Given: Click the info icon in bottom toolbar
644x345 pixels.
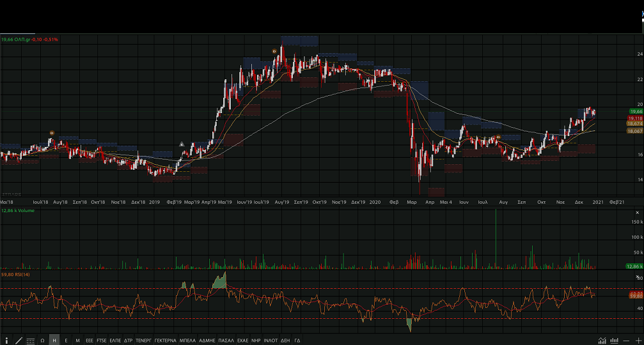Looking at the screenshot, I should 7,341.
